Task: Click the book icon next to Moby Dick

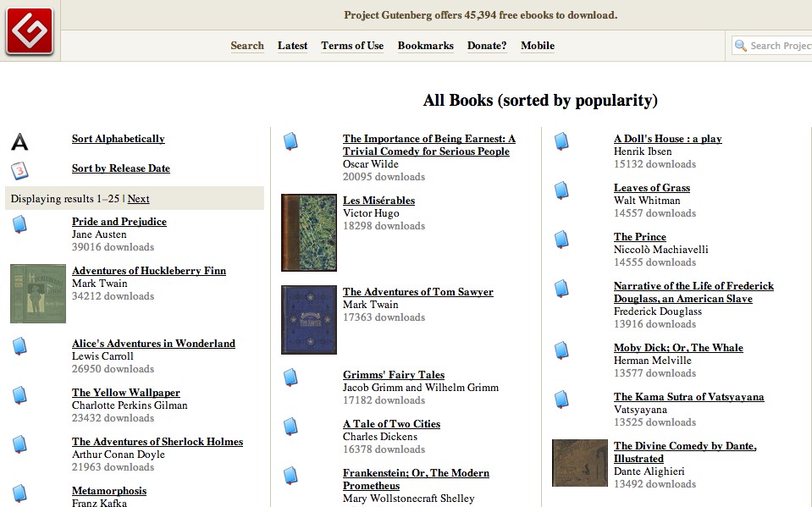Action: [x=561, y=350]
